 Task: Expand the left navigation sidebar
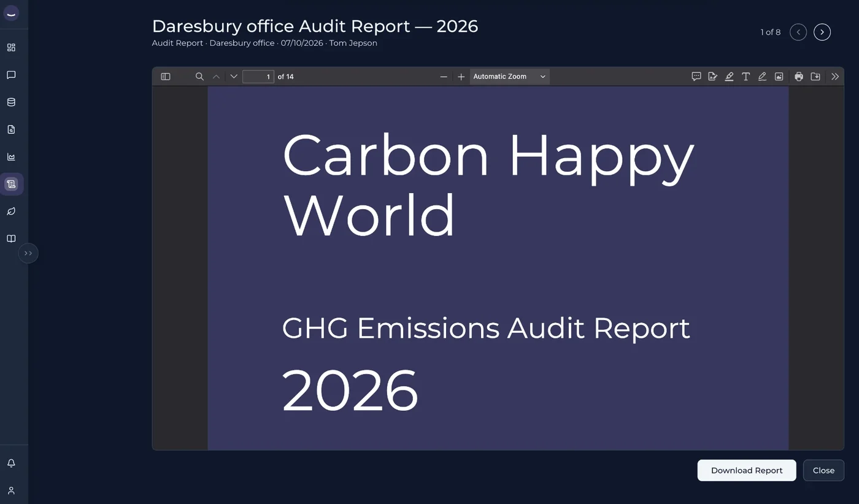(28, 253)
